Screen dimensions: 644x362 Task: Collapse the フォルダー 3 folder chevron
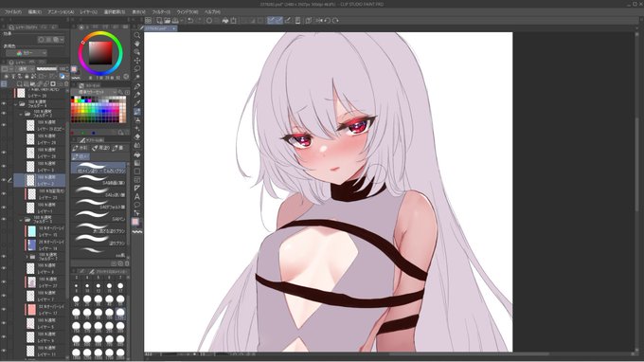[21, 220]
